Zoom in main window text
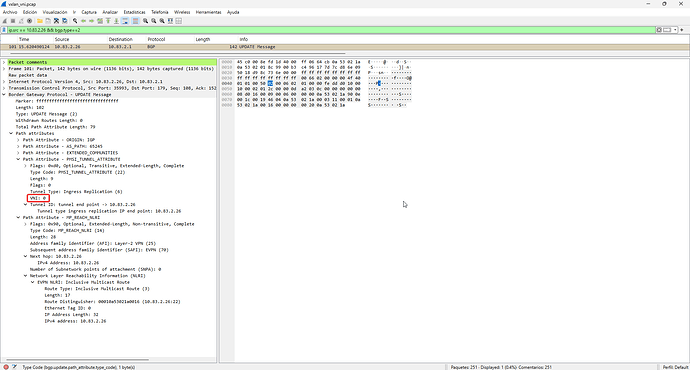 coord(146,21)
